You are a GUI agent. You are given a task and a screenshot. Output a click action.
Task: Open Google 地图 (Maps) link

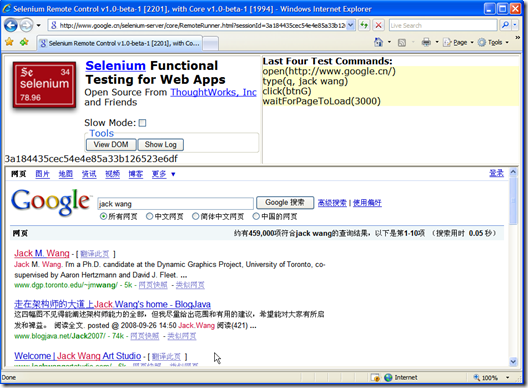(66, 174)
